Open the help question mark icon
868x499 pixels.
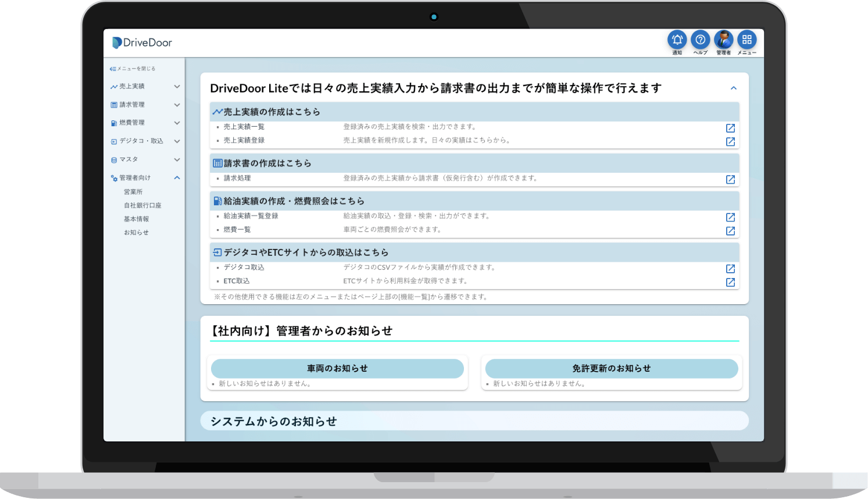coord(701,40)
